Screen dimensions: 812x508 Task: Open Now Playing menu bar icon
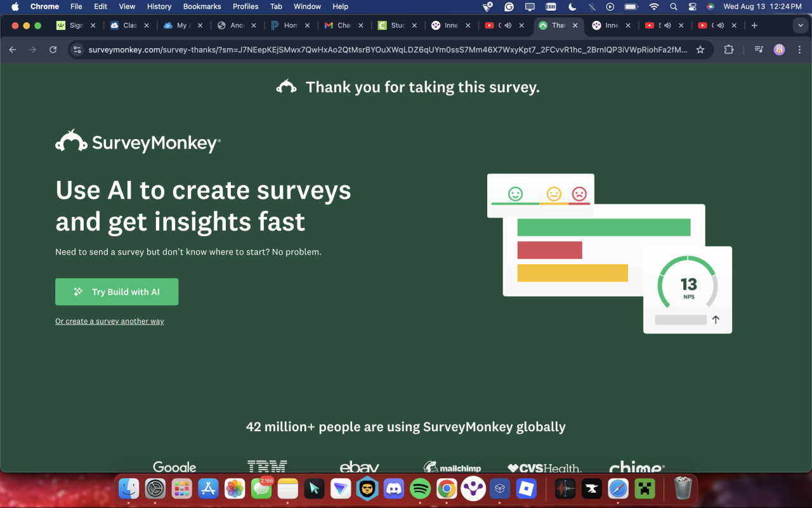(x=610, y=6)
